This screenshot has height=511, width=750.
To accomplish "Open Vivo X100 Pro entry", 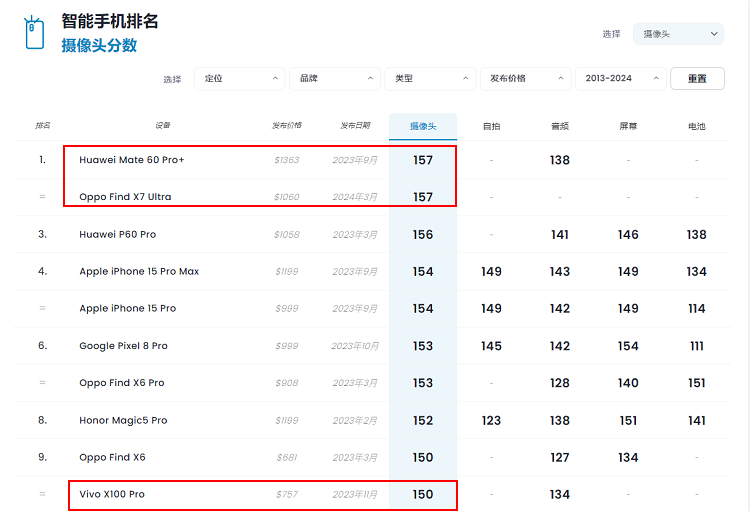I will 112,494.
